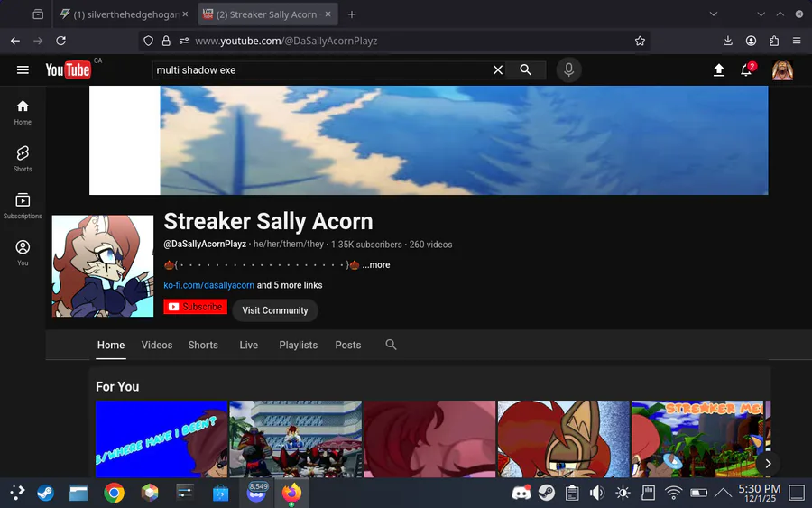Click Visit Community button
The height and width of the screenshot is (508, 812).
point(275,310)
